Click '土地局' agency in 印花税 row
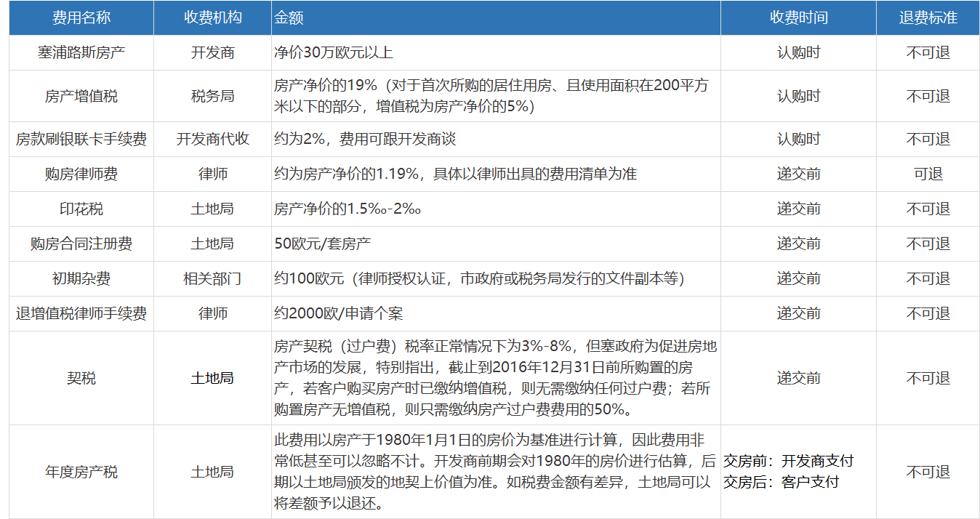The width and height of the screenshot is (980, 519). tap(212, 209)
